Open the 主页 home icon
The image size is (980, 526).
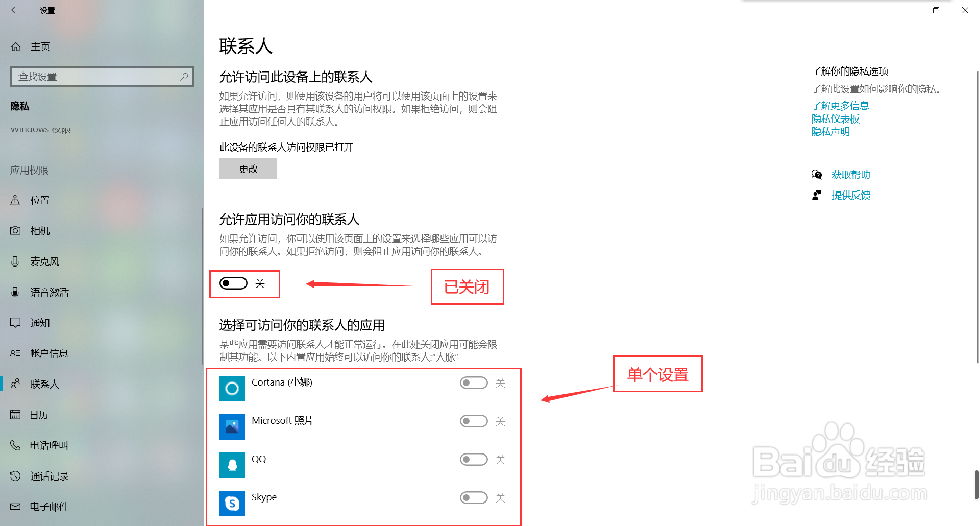pos(16,47)
